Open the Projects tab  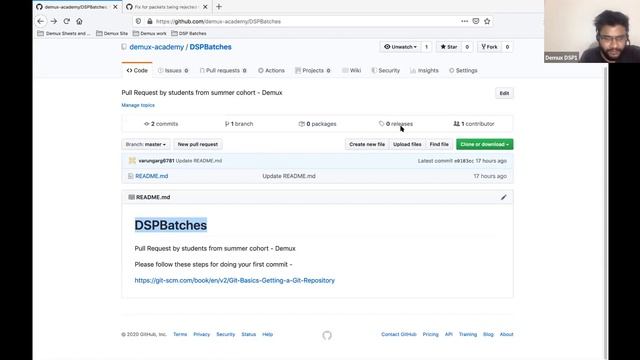(313, 71)
